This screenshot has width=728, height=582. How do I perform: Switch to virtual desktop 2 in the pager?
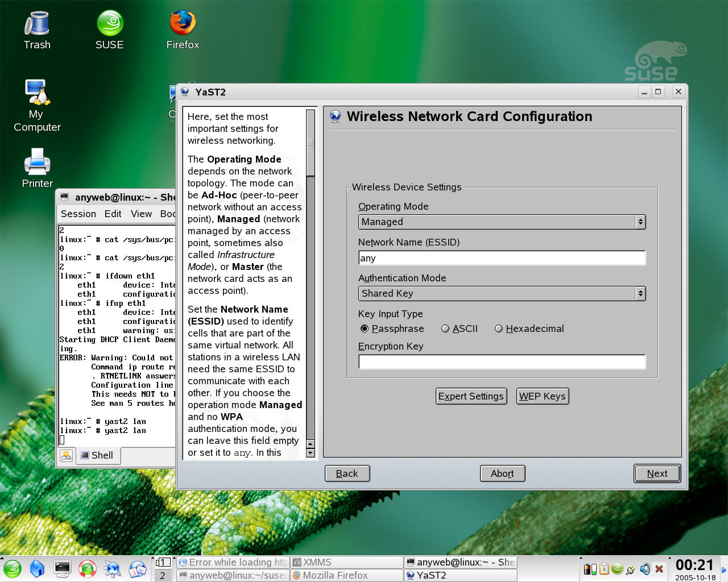163,575
